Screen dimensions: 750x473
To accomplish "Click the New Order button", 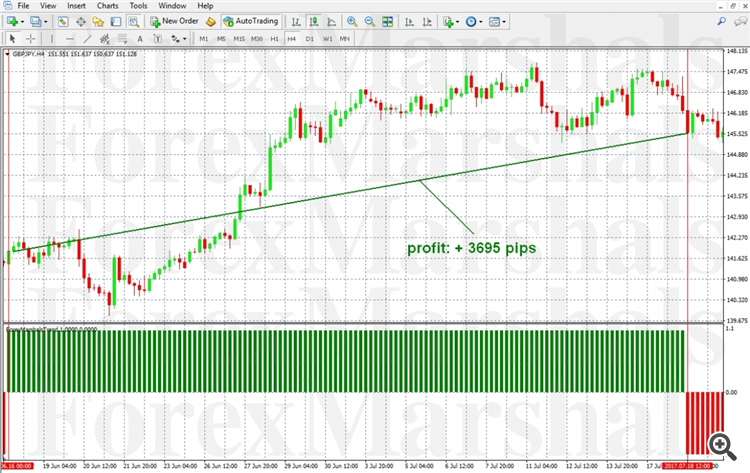I will (x=174, y=21).
